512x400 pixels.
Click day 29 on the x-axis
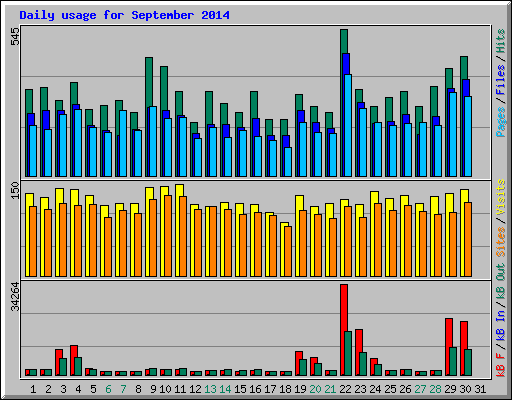click(x=450, y=389)
